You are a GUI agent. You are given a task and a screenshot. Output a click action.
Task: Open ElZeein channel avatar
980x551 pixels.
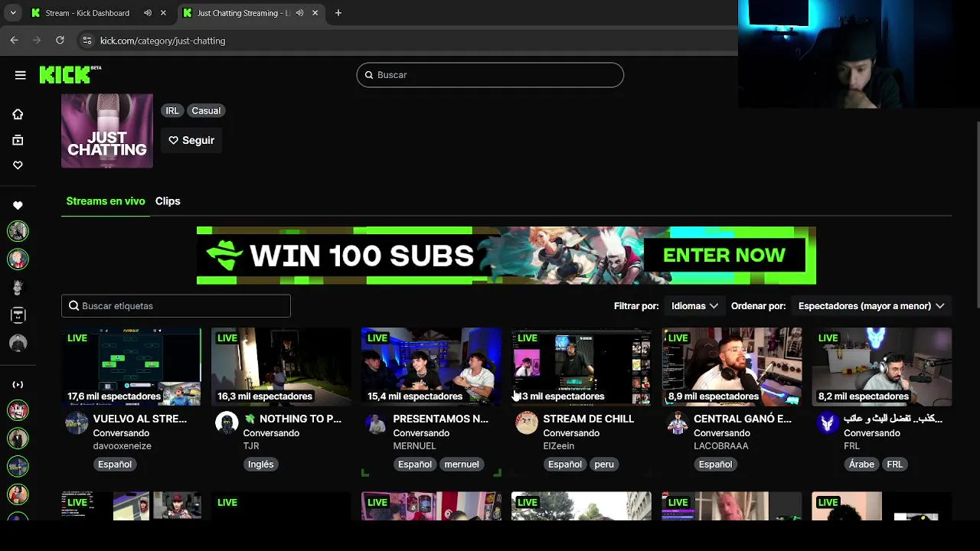point(526,422)
